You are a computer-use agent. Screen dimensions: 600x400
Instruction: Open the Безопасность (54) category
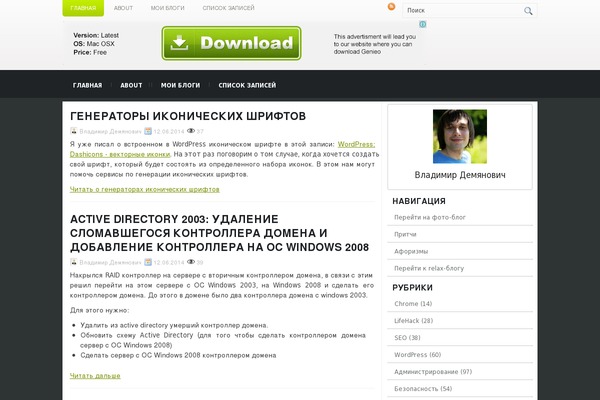423,389
